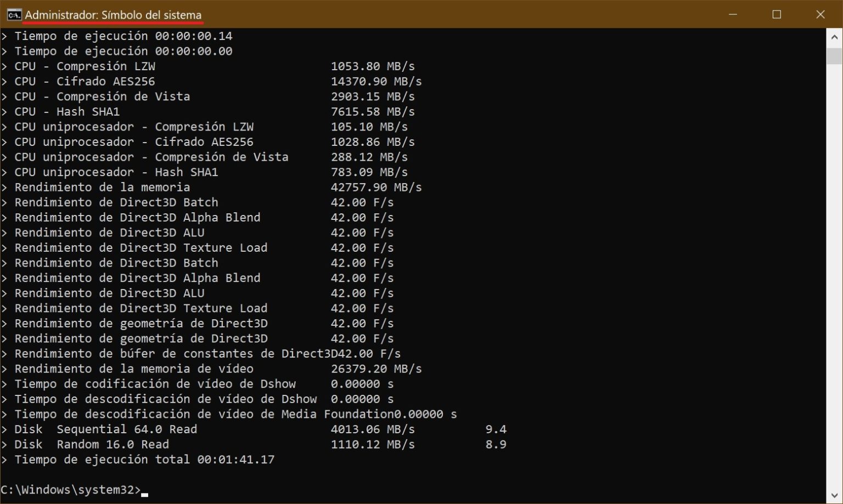This screenshot has height=504, width=843.
Task: Click the minimize window icon
Action: 733,15
